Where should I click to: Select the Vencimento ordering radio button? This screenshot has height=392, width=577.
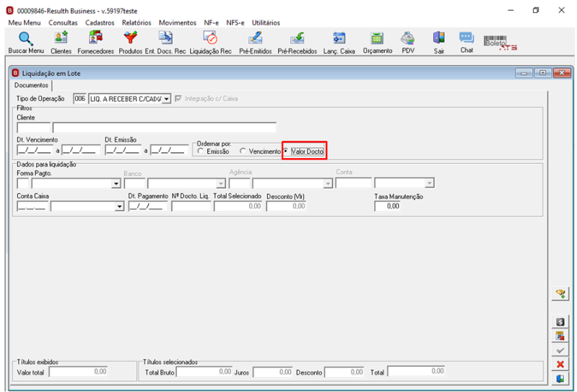click(243, 151)
